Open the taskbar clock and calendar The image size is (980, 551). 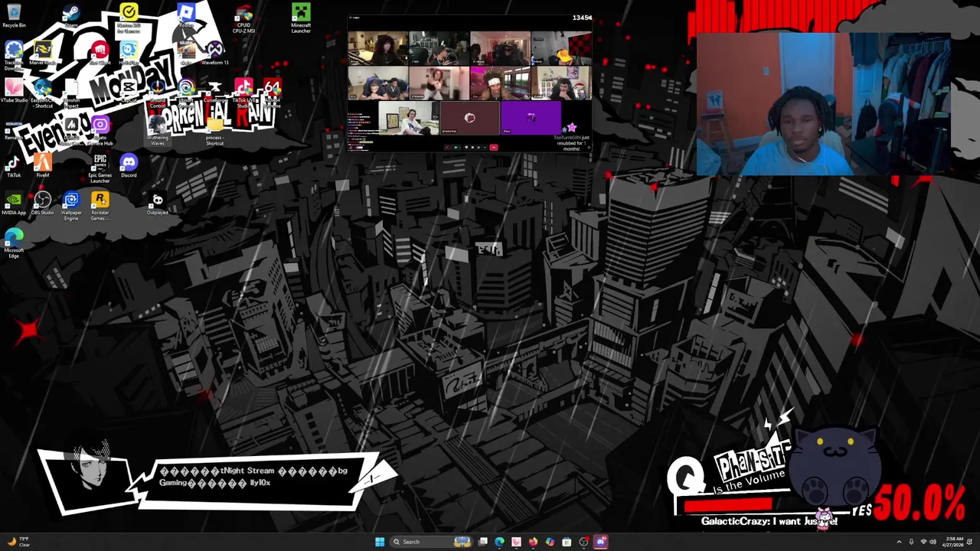(x=955, y=542)
